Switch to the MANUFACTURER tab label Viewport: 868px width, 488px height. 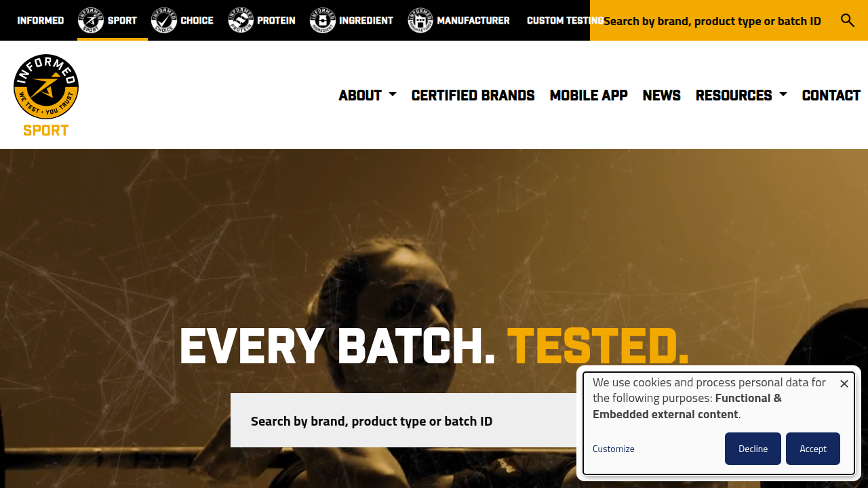click(473, 20)
